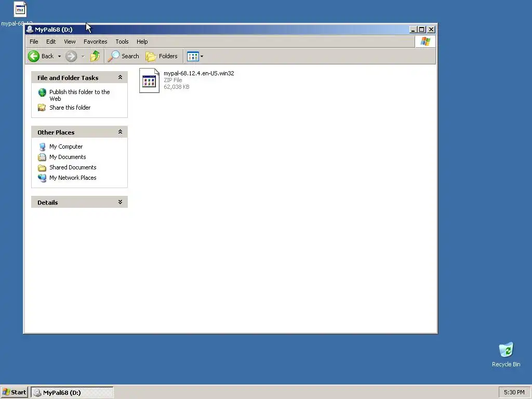Image resolution: width=532 pixels, height=399 pixels.
Task: Go to Shared Documents link
Action: tap(73, 167)
